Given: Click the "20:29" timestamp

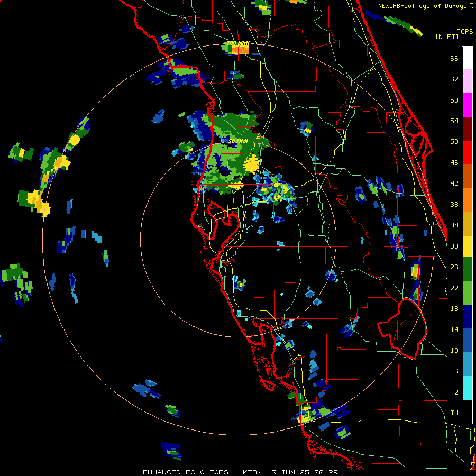Looking at the screenshot, I should click(326, 472).
